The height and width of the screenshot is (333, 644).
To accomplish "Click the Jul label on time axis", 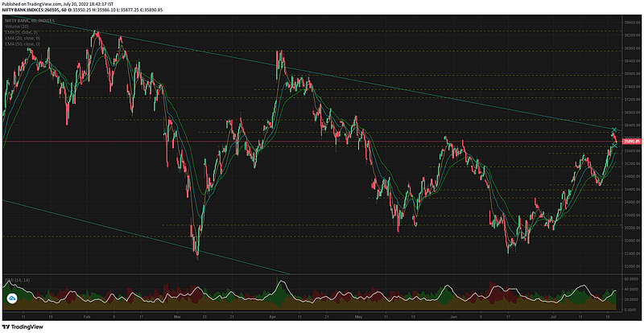I will coord(553,318).
